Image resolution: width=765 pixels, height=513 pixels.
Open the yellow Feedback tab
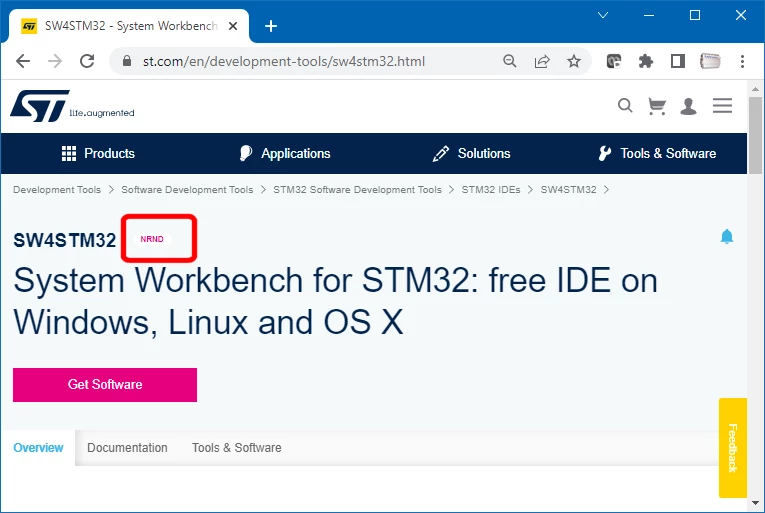tap(733, 448)
